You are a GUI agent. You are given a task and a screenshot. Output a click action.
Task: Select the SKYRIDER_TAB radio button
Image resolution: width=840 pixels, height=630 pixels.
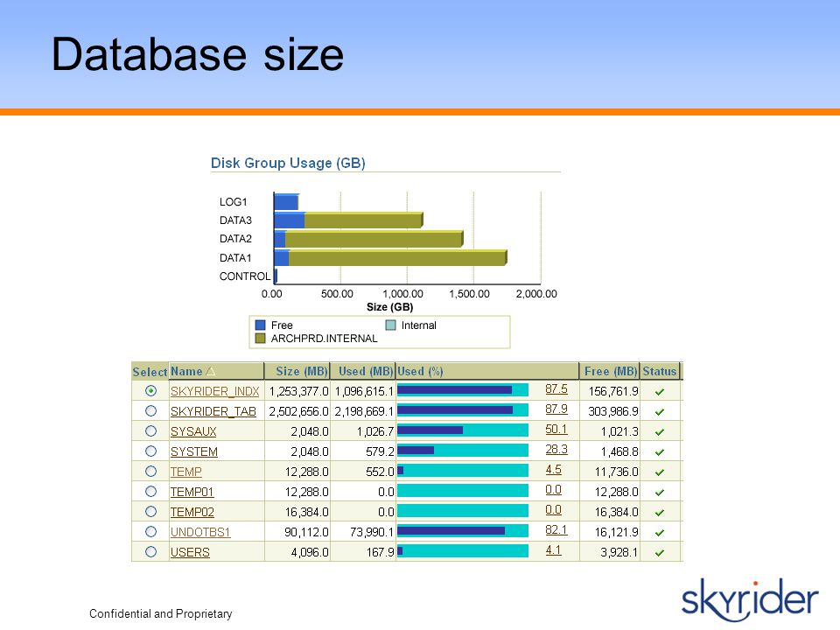(150, 411)
